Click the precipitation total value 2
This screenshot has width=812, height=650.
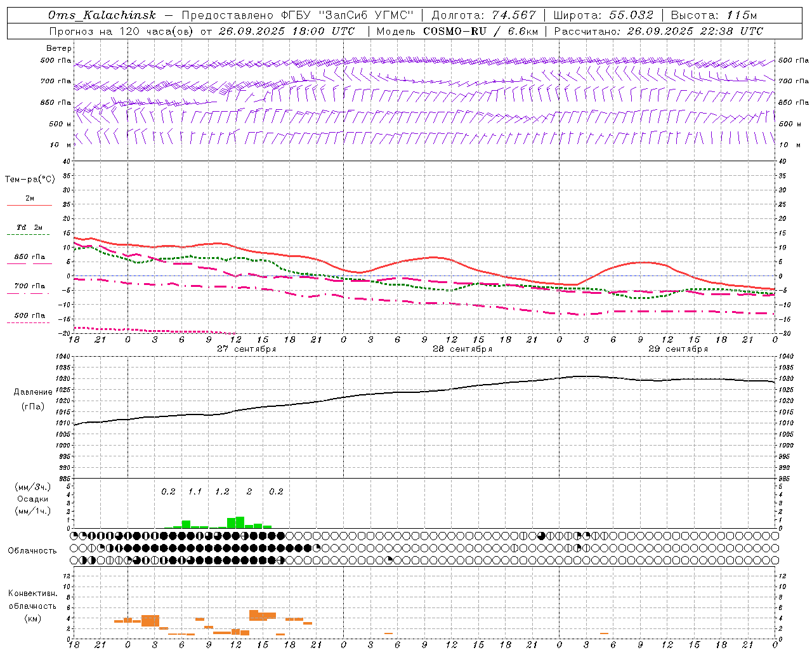(249, 491)
